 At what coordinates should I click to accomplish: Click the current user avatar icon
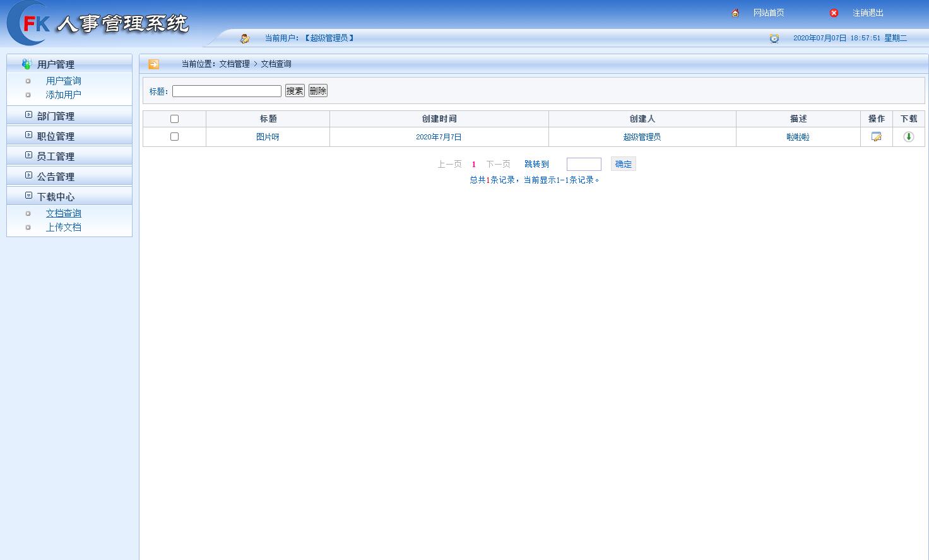click(x=245, y=38)
